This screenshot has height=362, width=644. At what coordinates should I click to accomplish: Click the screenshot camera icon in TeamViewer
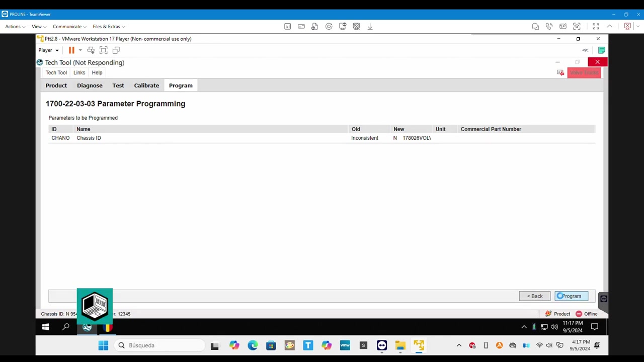[x=577, y=26]
